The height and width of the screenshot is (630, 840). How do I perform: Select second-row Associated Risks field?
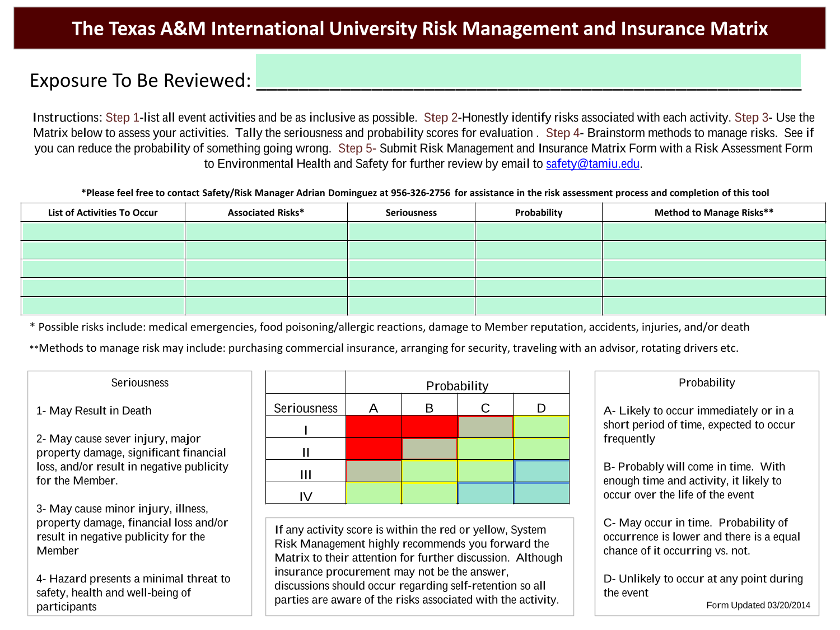[x=266, y=250]
